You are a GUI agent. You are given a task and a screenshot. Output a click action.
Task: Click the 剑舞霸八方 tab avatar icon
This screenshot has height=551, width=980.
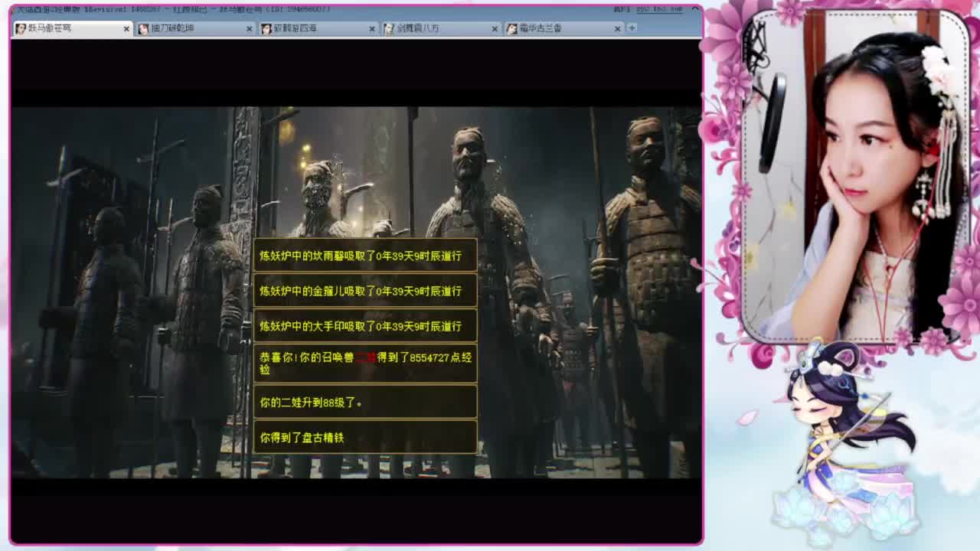(388, 28)
